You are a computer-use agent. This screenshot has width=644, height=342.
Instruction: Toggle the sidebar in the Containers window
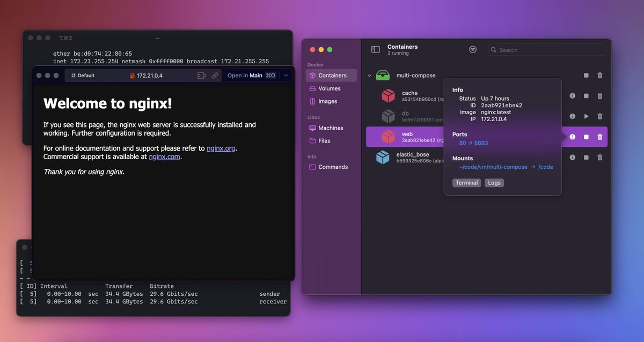point(376,49)
